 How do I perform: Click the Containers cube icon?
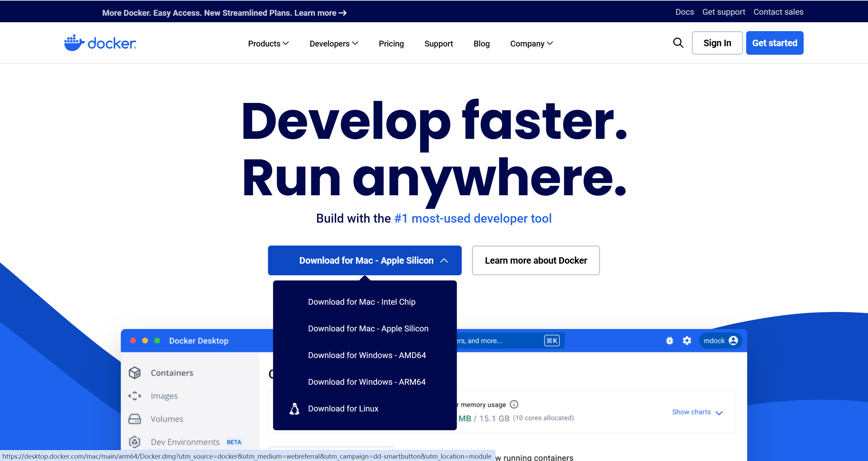click(x=135, y=373)
